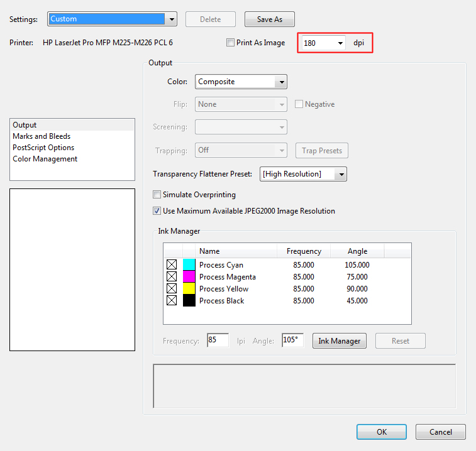Viewport: 476px width, 451px height.
Task: Select Marks and Bleeds in list
Action: [42, 136]
